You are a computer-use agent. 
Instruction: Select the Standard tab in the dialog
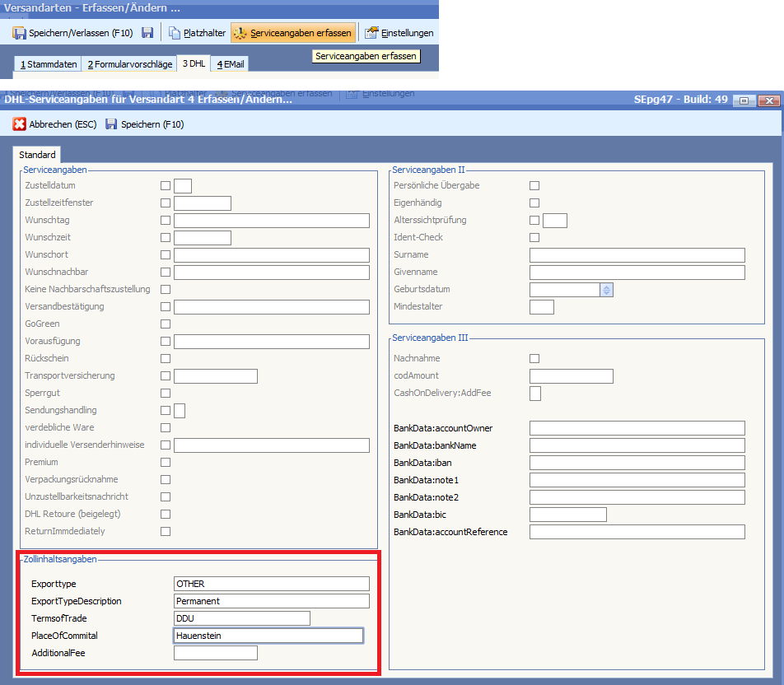37,155
